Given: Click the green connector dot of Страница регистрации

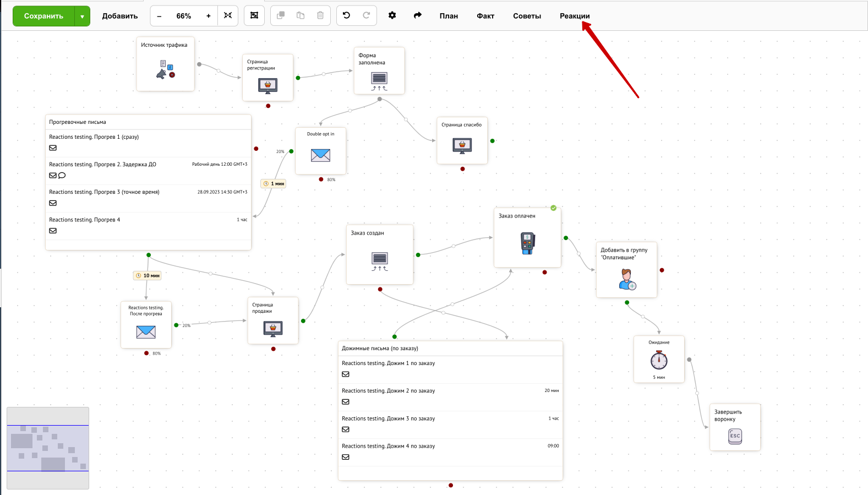Looking at the screenshot, I should pos(298,78).
